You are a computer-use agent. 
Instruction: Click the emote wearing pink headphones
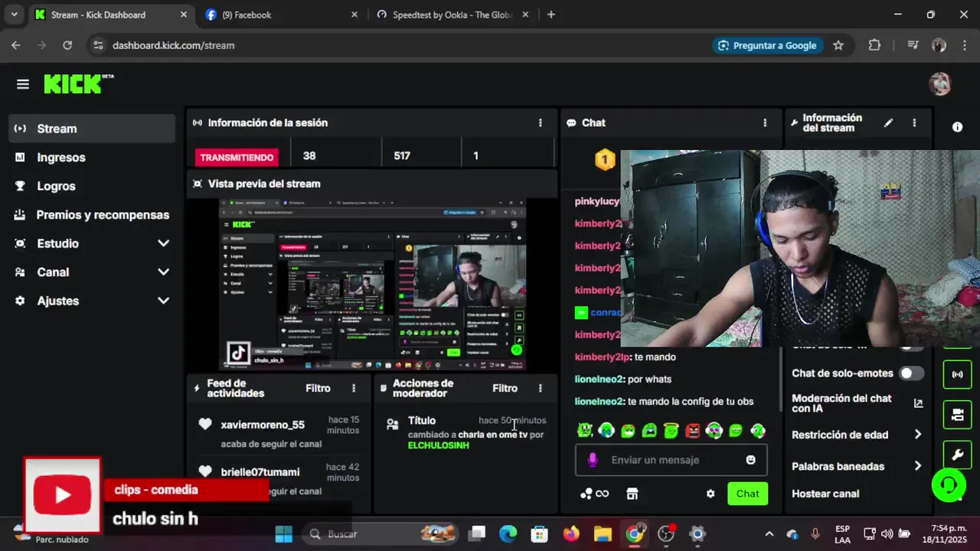coord(714,431)
